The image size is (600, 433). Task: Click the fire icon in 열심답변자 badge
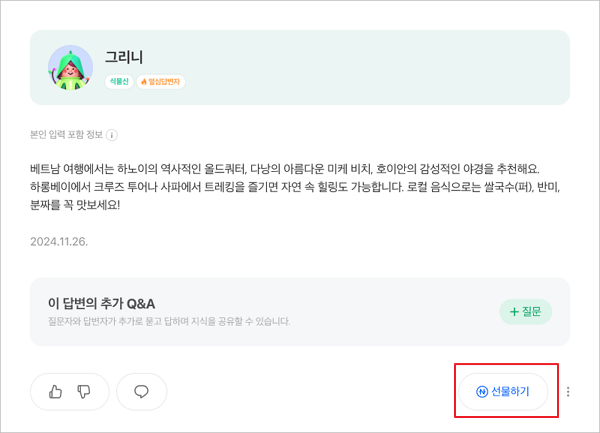pos(144,82)
